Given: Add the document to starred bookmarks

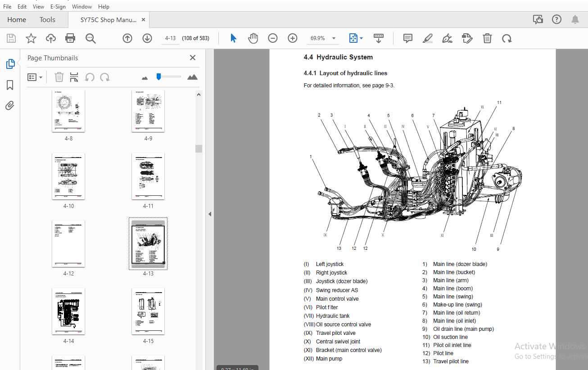Looking at the screenshot, I should coord(31,38).
